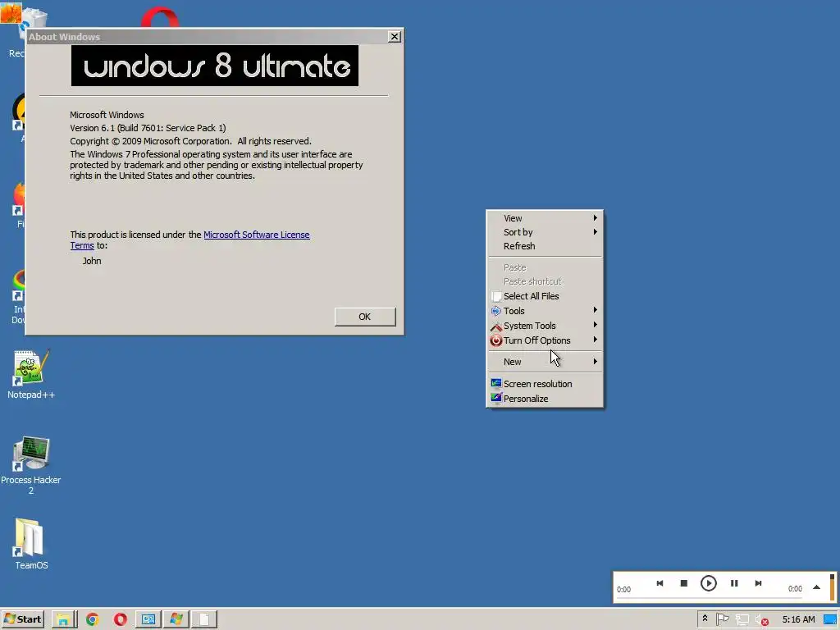Open the Process Hacker 2 desktop icon
Image resolution: width=840 pixels, height=630 pixels.
[30, 465]
